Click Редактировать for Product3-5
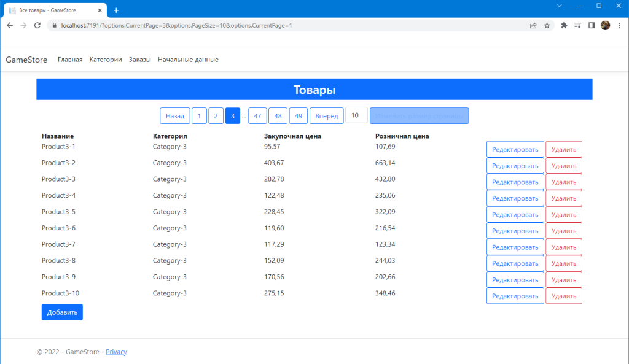Viewport: 629px width, 364px height. pos(515,214)
